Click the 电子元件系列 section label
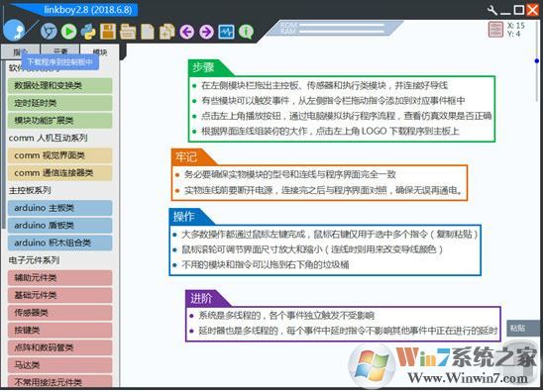Screen dimensions: 544x392 (x=34, y=260)
